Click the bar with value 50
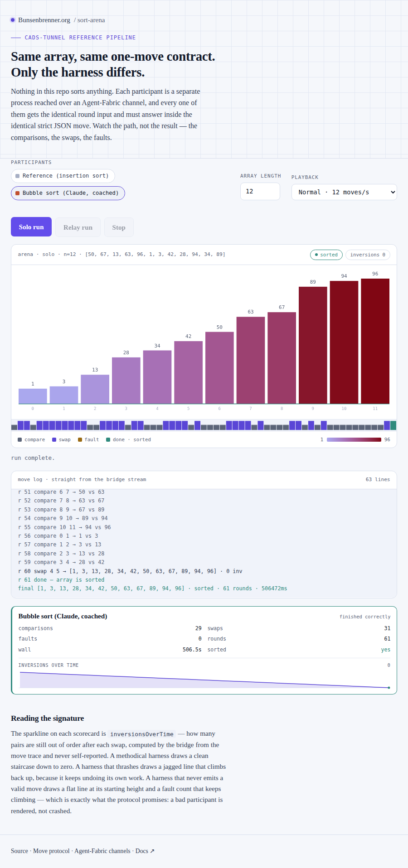The image size is (408, 868). tap(219, 368)
